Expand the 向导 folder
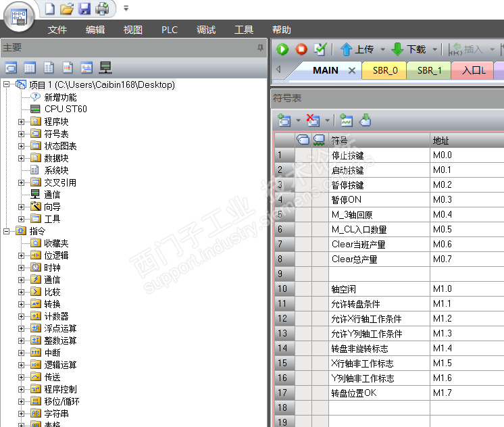Screen dimensions: 504x427 [21, 207]
